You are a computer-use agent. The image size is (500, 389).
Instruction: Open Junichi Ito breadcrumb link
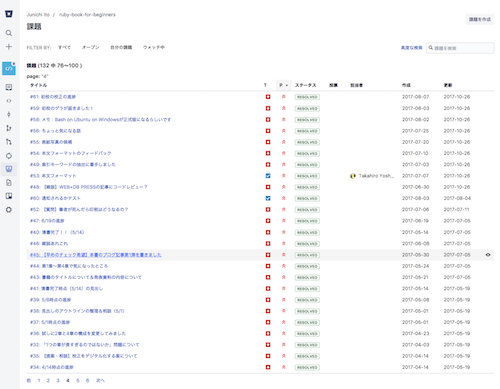pos(38,15)
